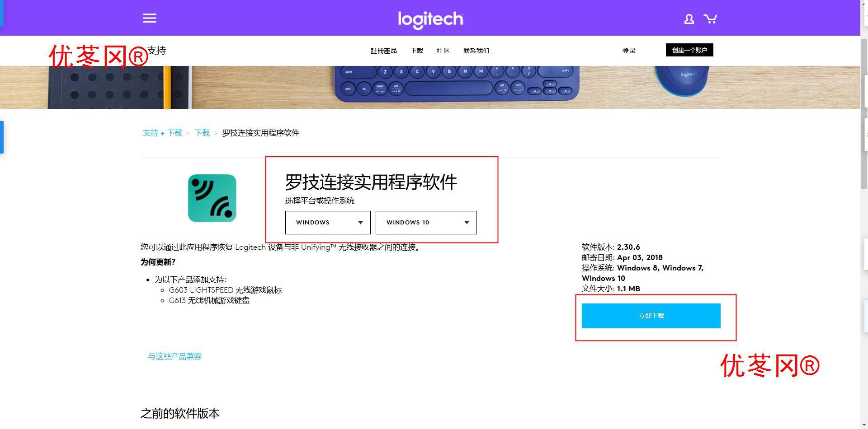The height and width of the screenshot is (429, 868).
Task: Follow the 支持 + 下载 breadcrumb link
Action: click(162, 133)
